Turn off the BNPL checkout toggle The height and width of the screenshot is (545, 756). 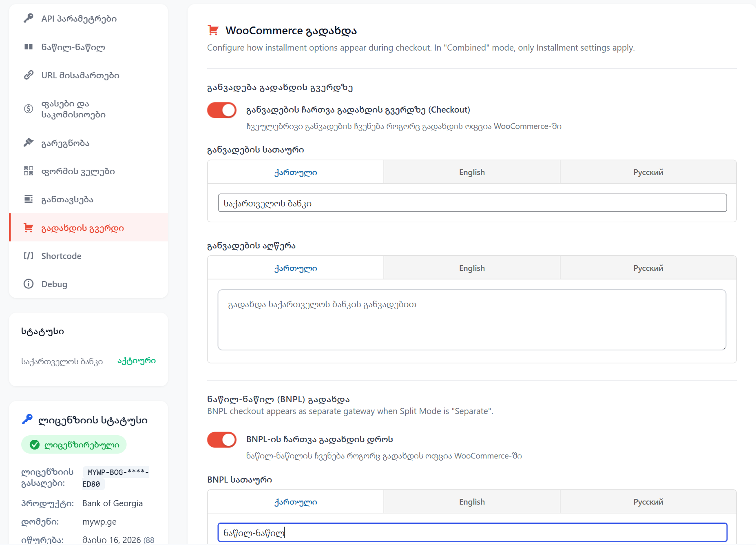pos(222,440)
